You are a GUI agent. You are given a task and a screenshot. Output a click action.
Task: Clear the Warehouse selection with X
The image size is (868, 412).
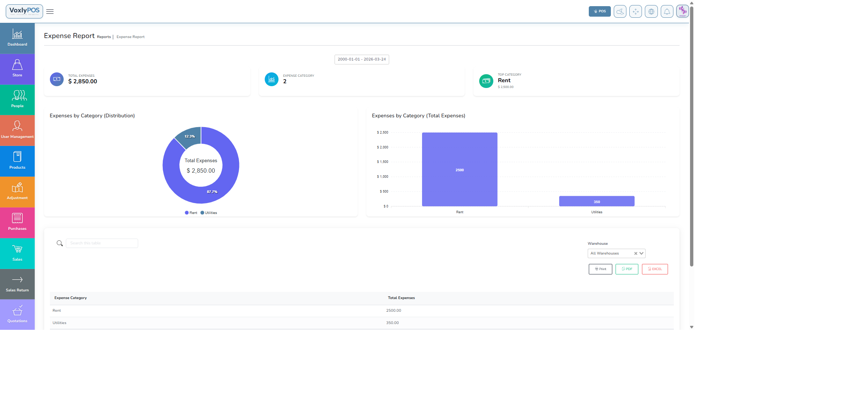click(635, 253)
